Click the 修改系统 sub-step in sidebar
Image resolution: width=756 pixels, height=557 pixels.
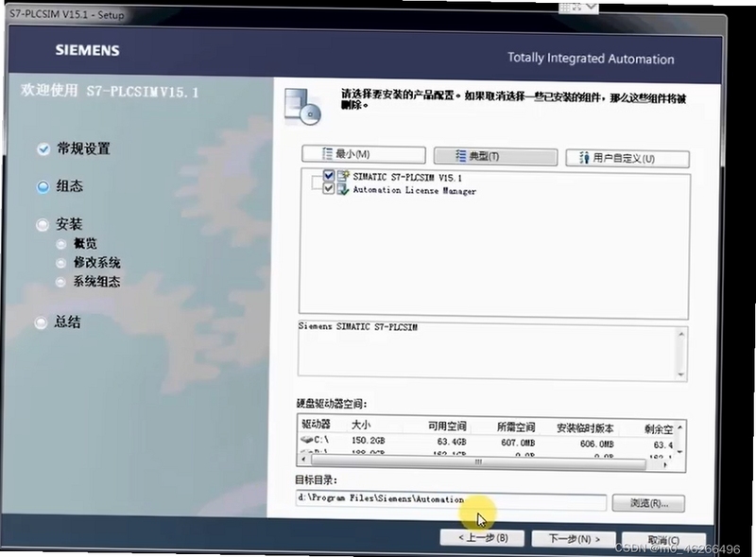[96, 263]
